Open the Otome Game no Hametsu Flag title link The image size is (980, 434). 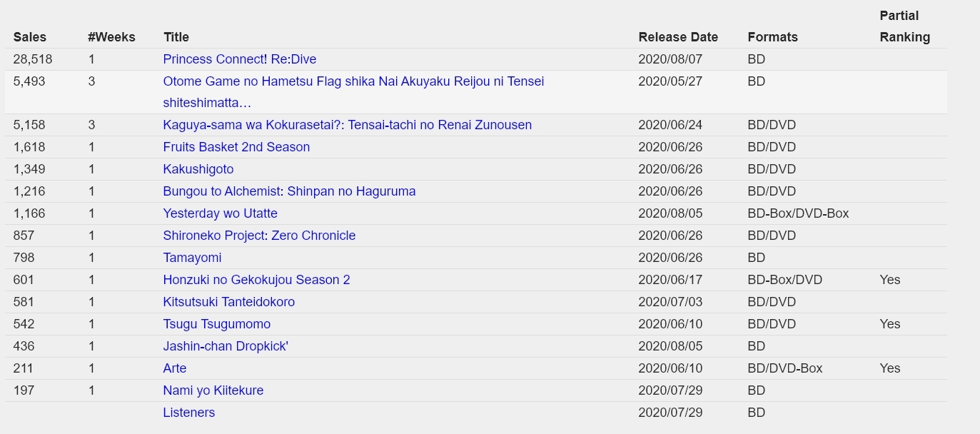pos(353,81)
